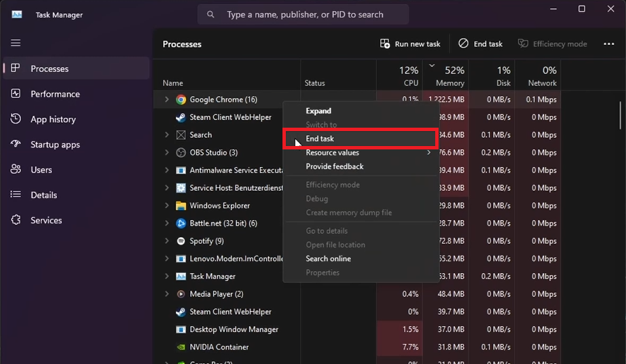
Task: Click the Processes sidebar icon
Action: (x=16, y=68)
